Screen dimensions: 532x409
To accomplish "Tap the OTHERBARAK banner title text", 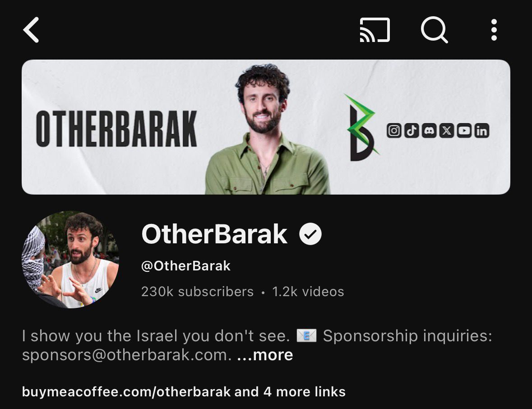I will [x=117, y=129].
